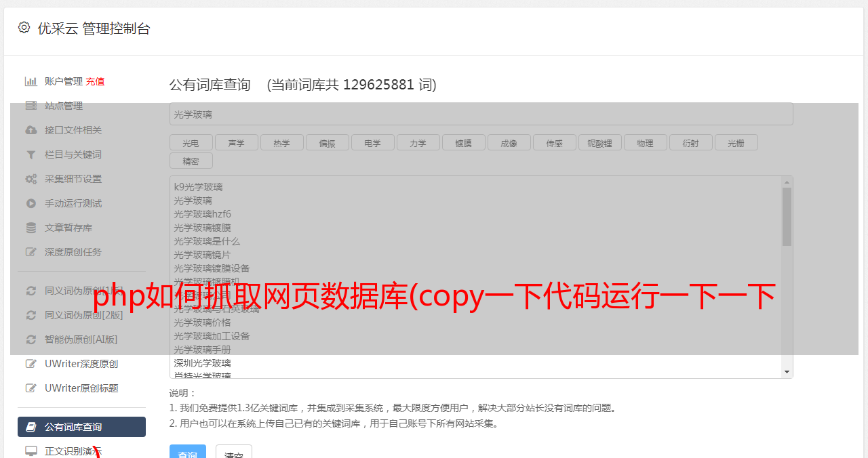
Task: Open the 充值 recharge link
Action: [x=95, y=81]
